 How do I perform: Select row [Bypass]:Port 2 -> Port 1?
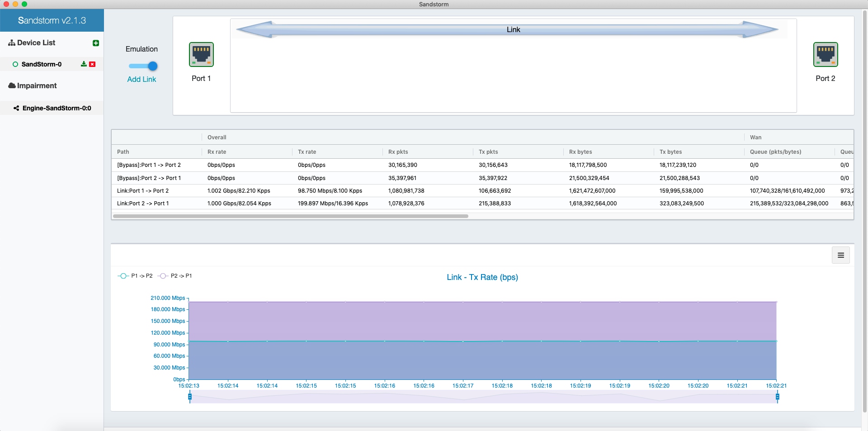(x=482, y=178)
